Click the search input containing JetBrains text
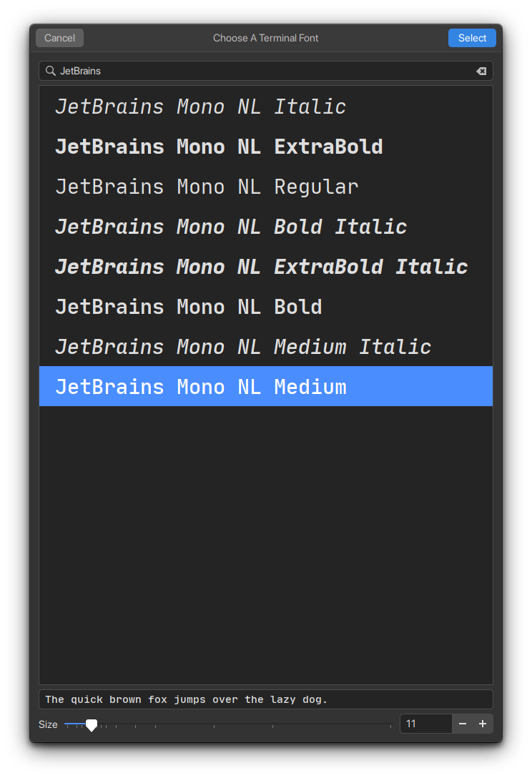This screenshot has width=532, height=778. coord(215,71)
